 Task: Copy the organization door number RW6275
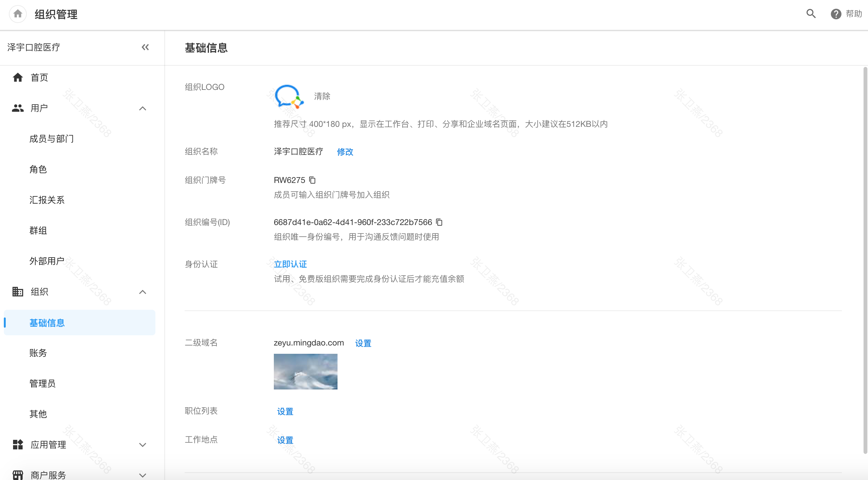(312, 180)
